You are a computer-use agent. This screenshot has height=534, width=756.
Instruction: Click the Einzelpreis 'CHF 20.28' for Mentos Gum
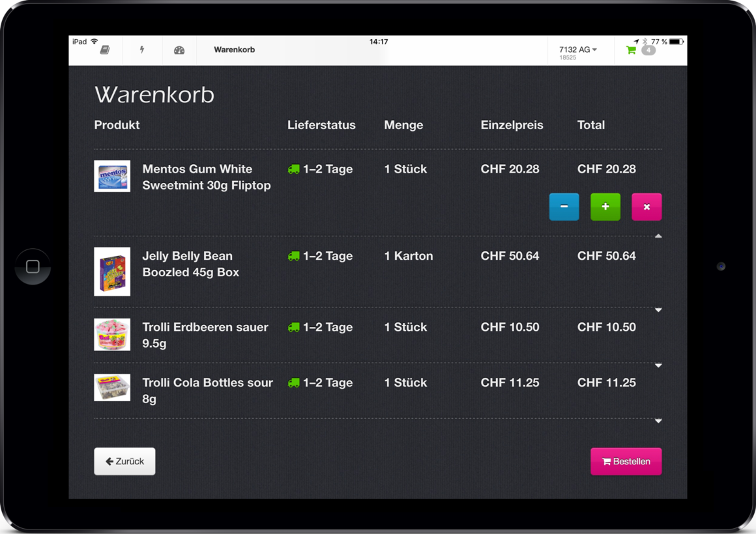[x=510, y=169]
